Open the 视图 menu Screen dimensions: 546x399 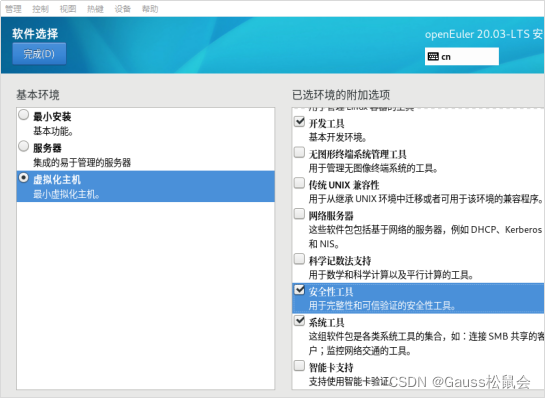point(68,9)
